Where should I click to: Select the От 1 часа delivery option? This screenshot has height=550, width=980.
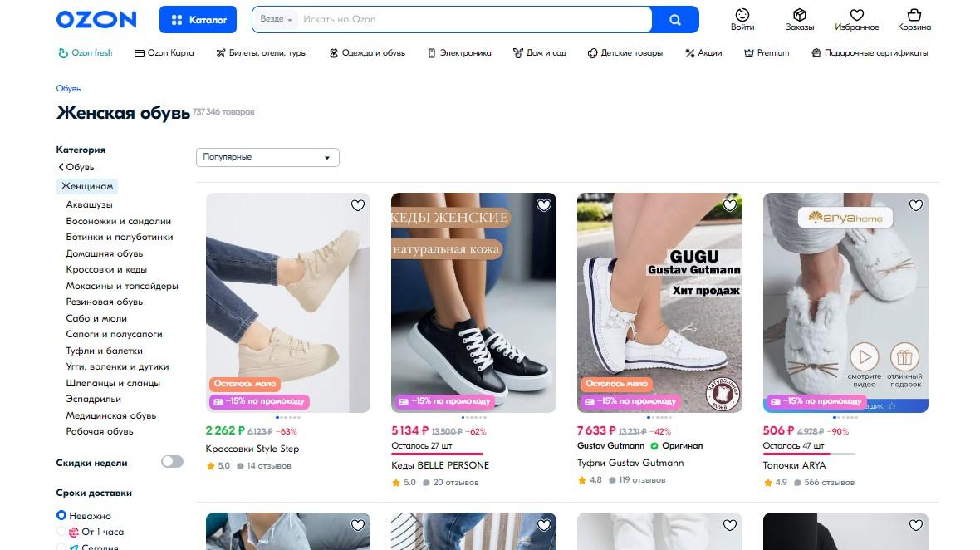(61, 532)
